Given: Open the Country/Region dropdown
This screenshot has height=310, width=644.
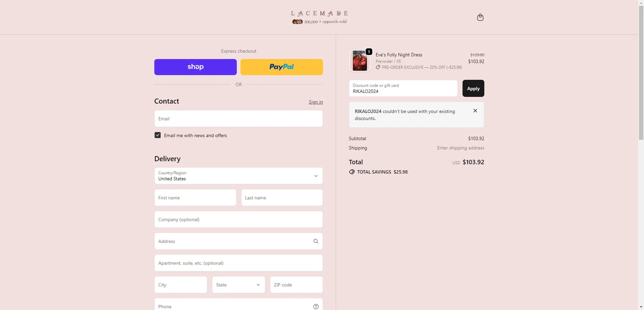Looking at the screenshot, I should pyautogui.click(x=238, y=176).
